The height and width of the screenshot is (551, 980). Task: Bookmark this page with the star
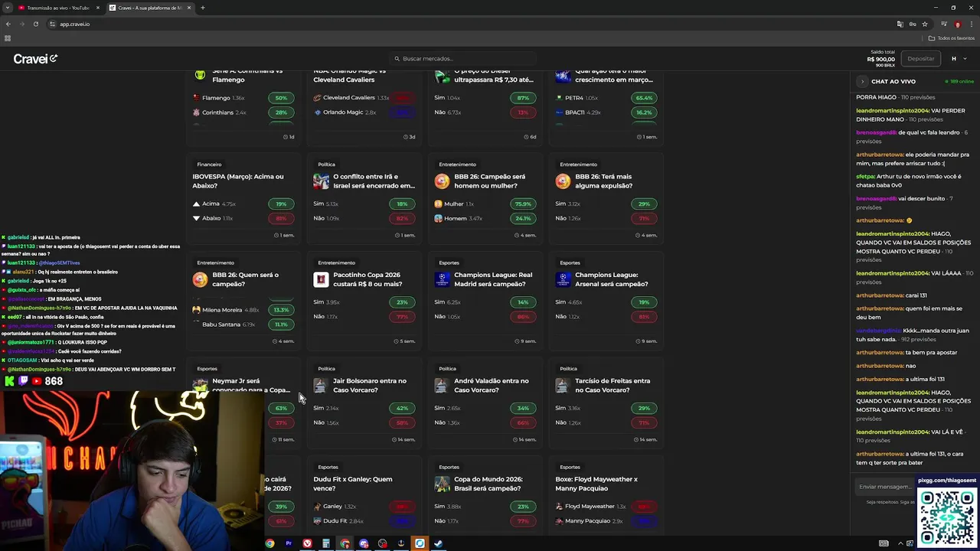point(925,24)
